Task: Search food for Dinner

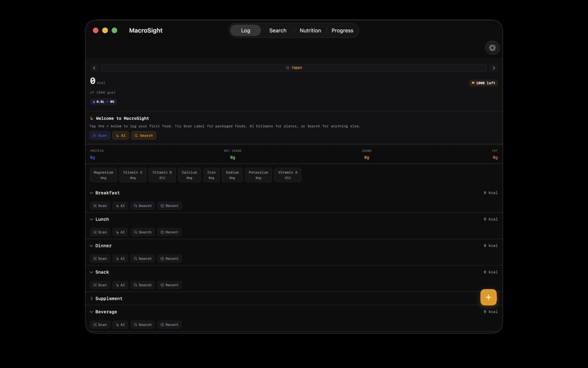Action: (142, 259)
